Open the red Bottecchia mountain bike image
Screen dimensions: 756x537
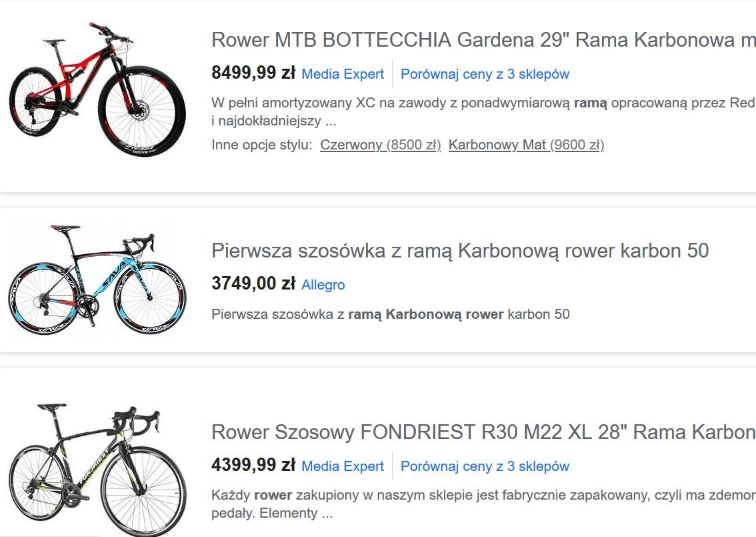(x=97, y=89)
